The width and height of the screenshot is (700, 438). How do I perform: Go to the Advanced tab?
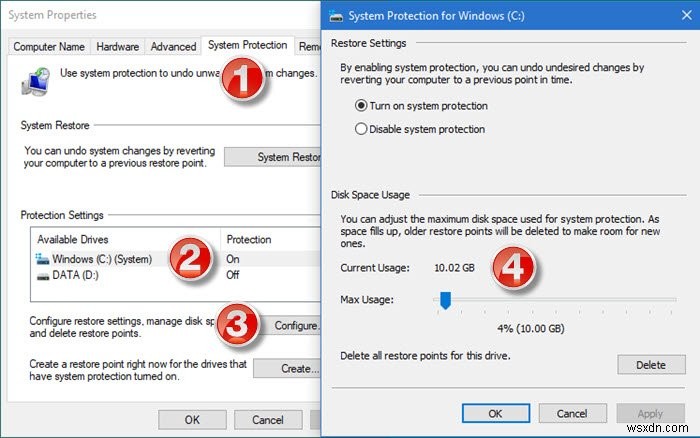pyautogui.click(x=173, y=47)
